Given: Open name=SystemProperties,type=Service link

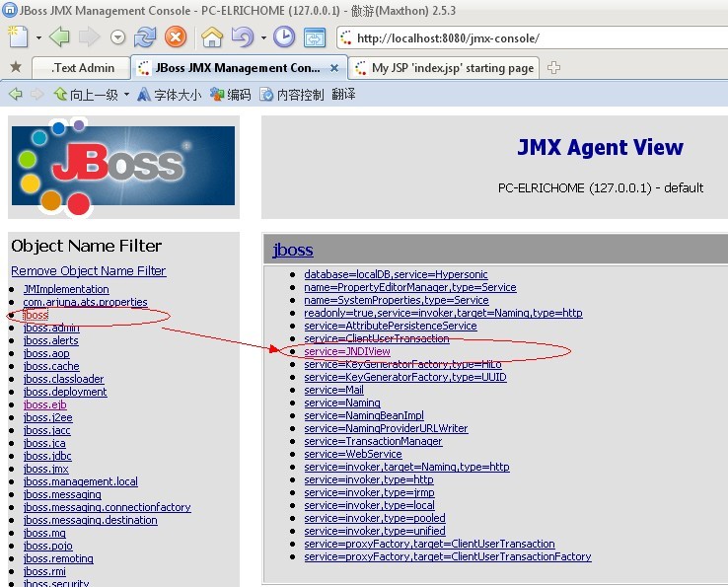Looking at the screenshot, I should (x=396, y=300).
